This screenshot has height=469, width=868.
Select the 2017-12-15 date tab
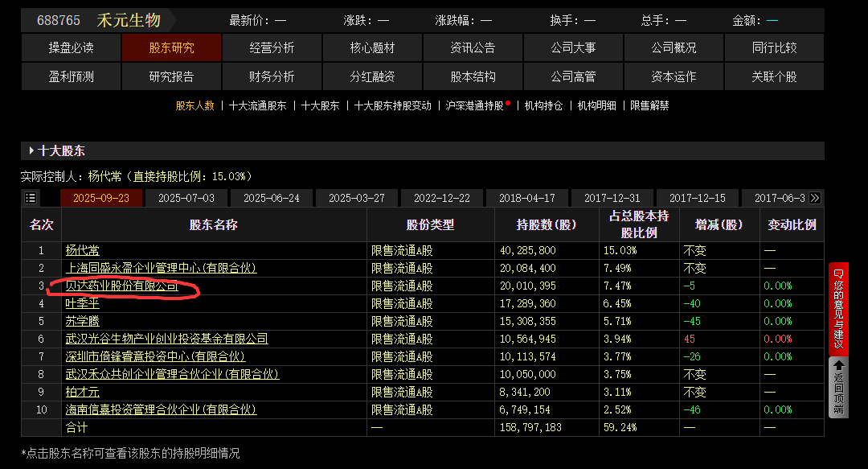click(698, 198)
